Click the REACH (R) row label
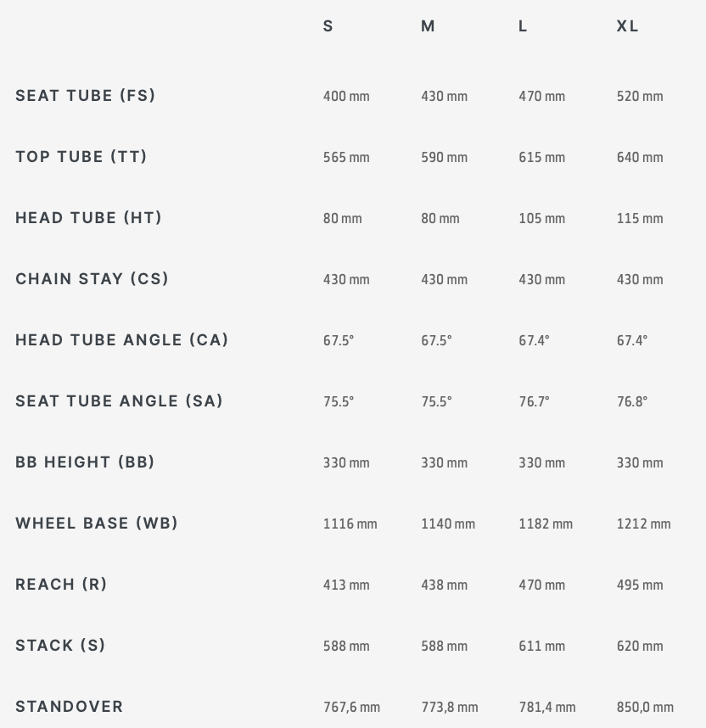This screenshot has width=706, height=728. (61, 584)
